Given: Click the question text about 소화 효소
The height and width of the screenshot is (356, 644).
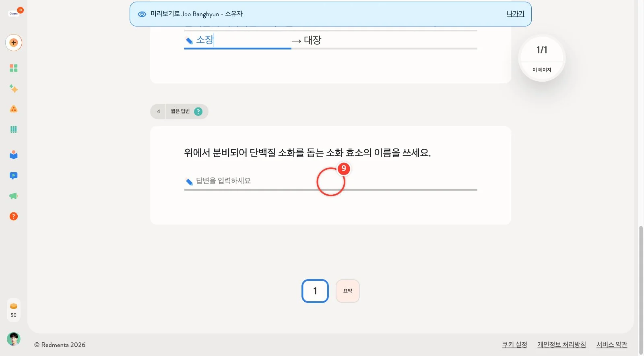Looking at the screenshot, I should 308,153.
